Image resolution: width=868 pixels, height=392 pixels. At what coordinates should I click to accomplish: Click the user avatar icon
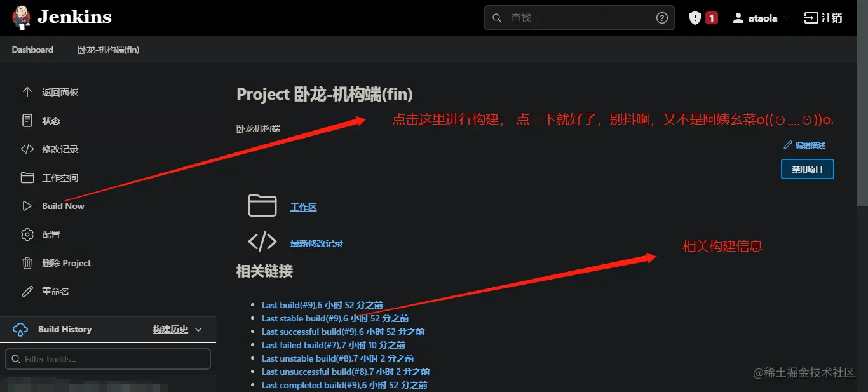point(738,18)
